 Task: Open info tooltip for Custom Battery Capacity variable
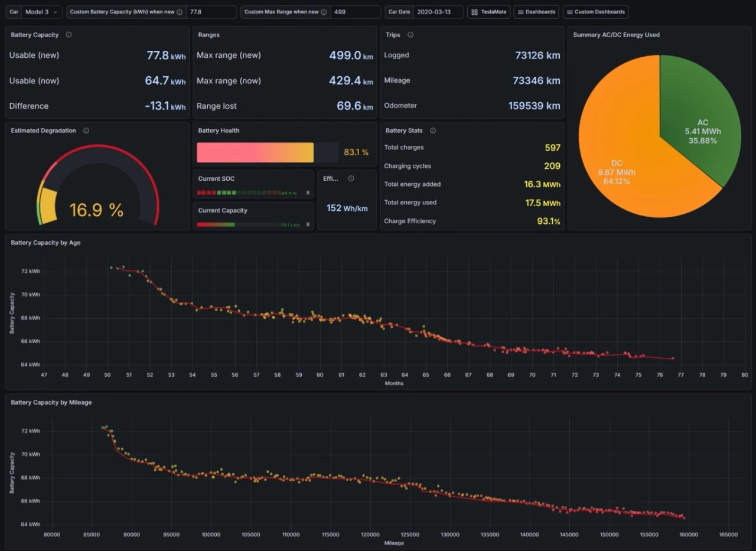[x=180, y=12]
